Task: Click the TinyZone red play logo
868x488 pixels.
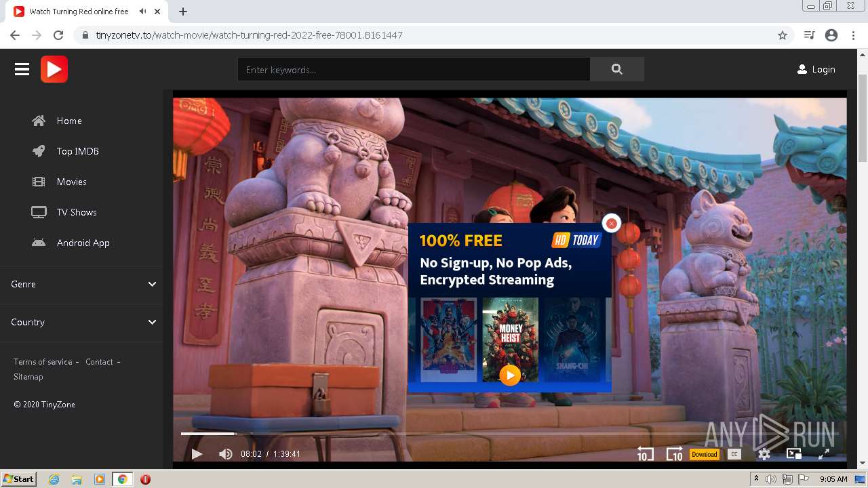Action: coord(54,69)
